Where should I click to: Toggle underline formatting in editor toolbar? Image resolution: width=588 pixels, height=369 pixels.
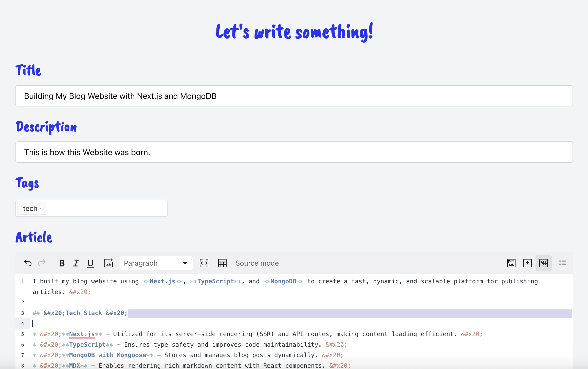point(90,263)
